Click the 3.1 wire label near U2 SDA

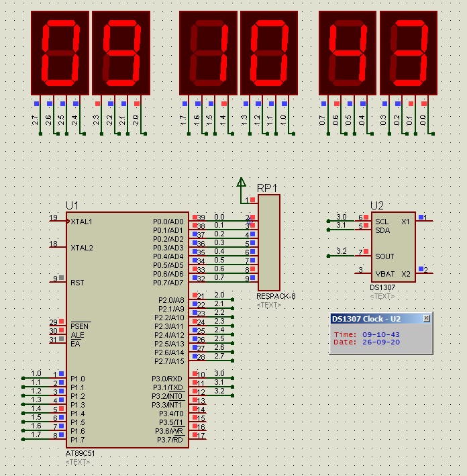pos(341,225)
